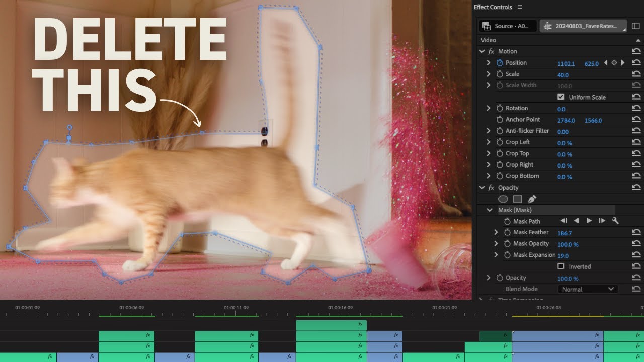
Task: Expand the Crop Left property
Action: (488, 142)
